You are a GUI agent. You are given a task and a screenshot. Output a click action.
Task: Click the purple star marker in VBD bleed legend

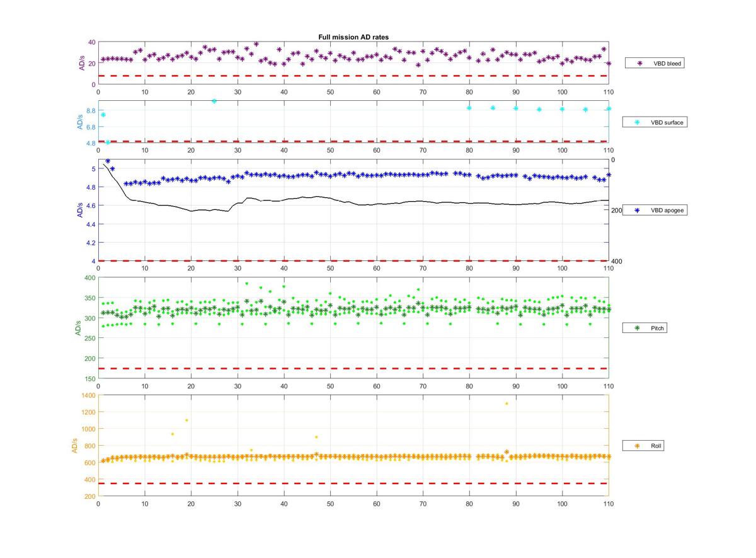641,63
